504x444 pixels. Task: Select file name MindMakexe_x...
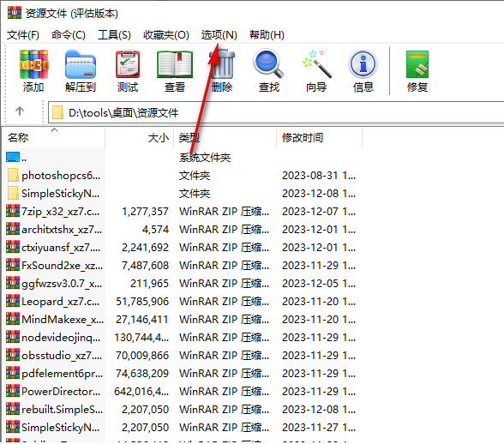[x=63, y=319]
